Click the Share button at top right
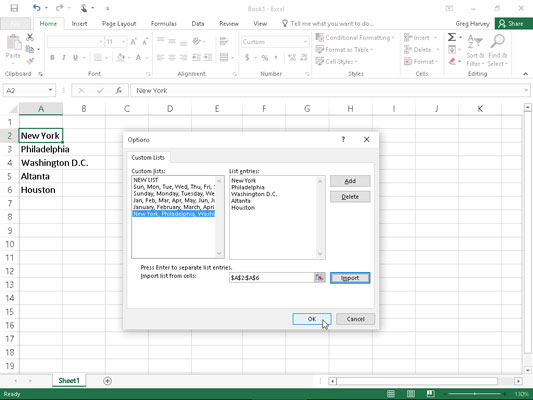 click(511, 24)
